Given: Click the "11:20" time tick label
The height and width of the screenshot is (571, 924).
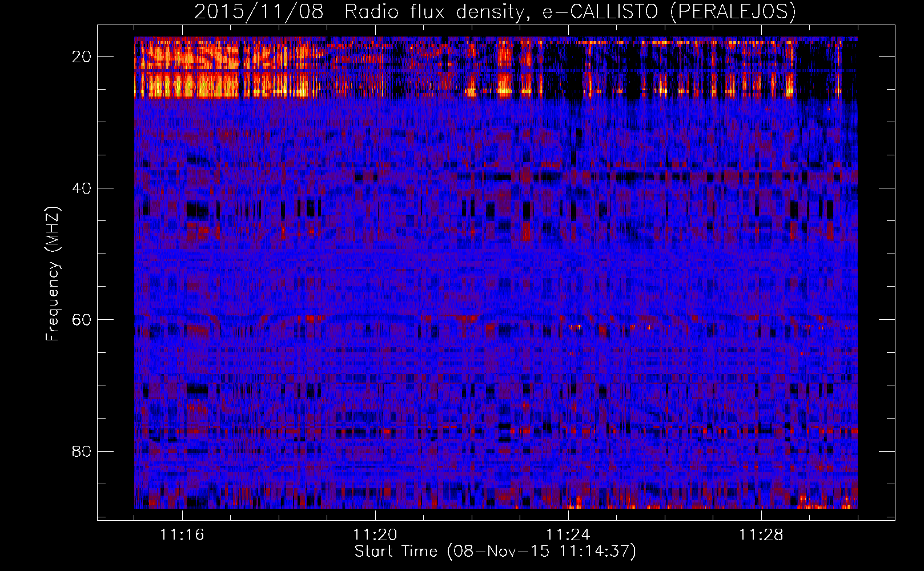Looking at the screenshot, I should point(375,534).
